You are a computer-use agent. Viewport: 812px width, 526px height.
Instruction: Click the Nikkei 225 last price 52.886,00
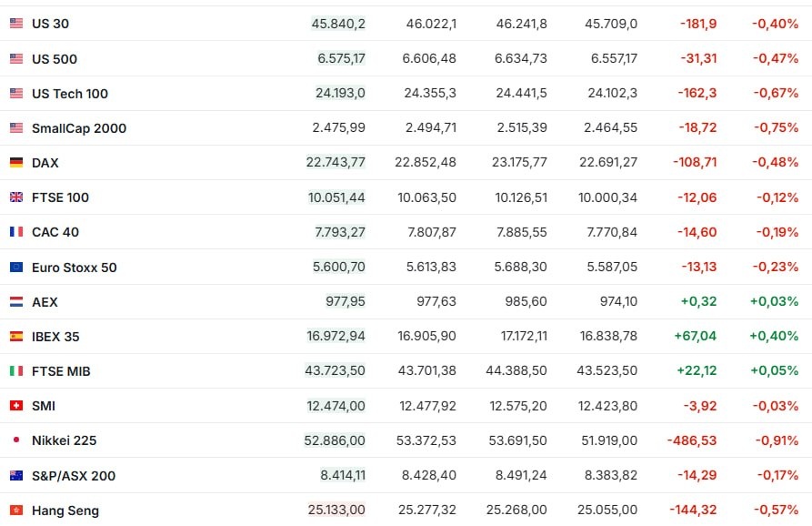pos(335,440)
